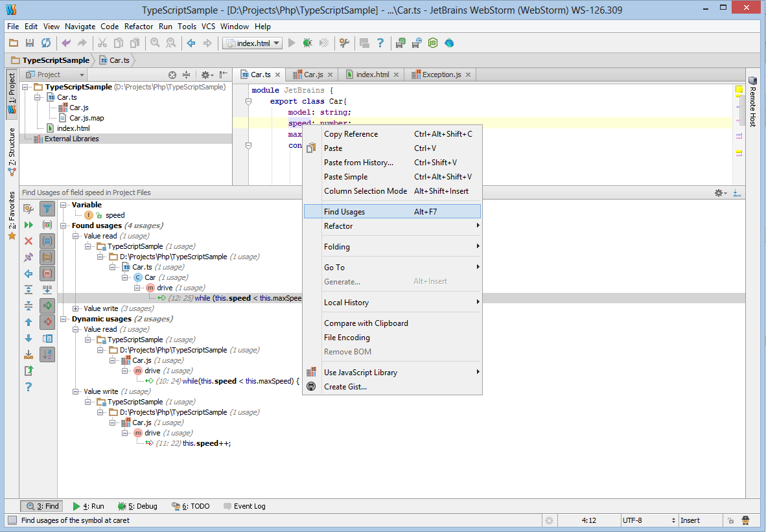Click the Pin tab icon in the Find panel
This screenshot has height=532, width=766.
click(29, 257)
